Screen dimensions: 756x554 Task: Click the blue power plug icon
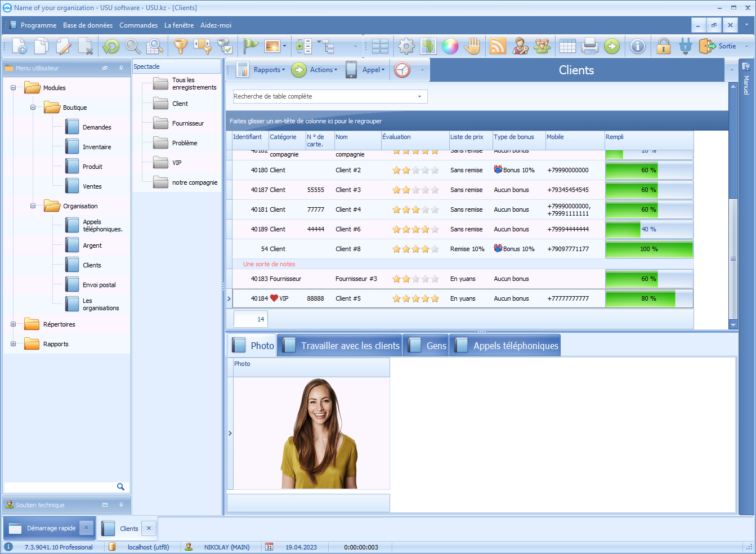[685, 46]
